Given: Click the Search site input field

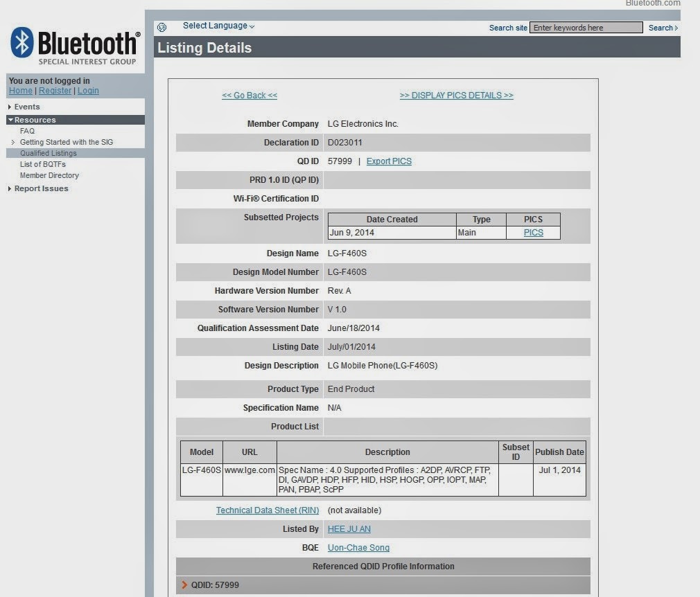Looking at the screenshot, I should (x=586, y=28).
